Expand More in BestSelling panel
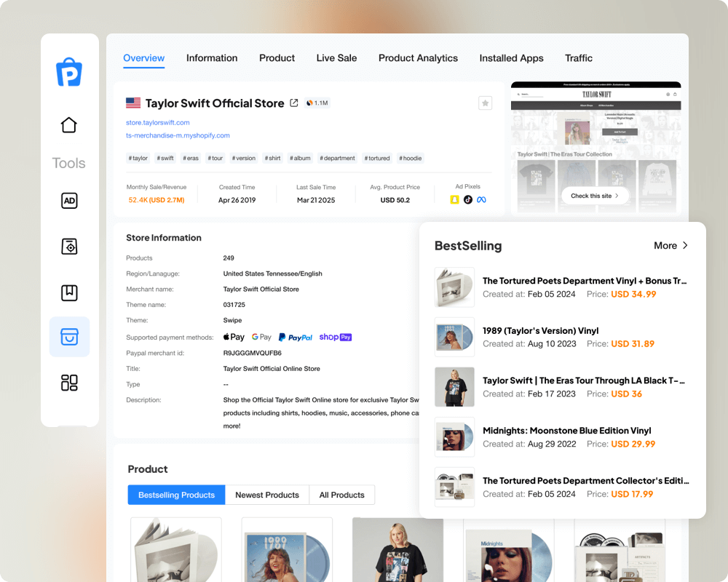Image resolution: width=728 pixels, height=582 pixels. [x=670, y=246]
